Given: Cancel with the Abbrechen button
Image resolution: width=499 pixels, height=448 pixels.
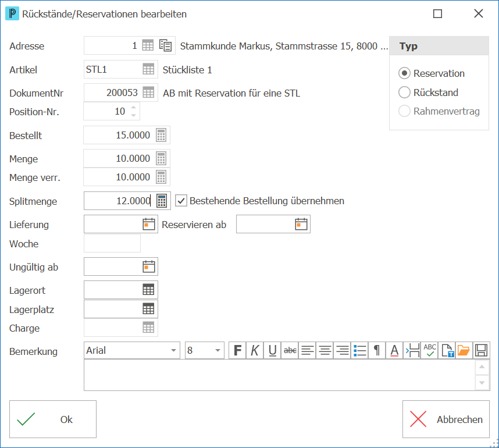Looking at the screenshot, I should click(x=446, y=419).
